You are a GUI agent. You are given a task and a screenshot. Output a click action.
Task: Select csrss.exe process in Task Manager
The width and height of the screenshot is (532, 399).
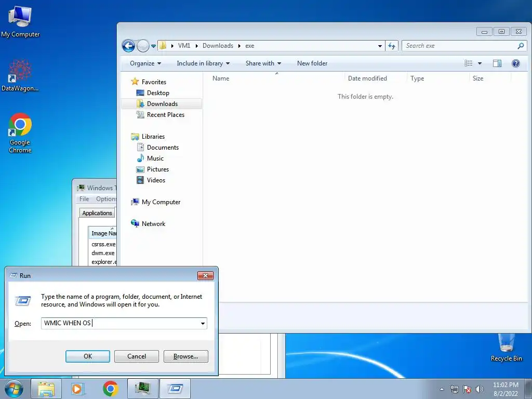pos(103,244)
